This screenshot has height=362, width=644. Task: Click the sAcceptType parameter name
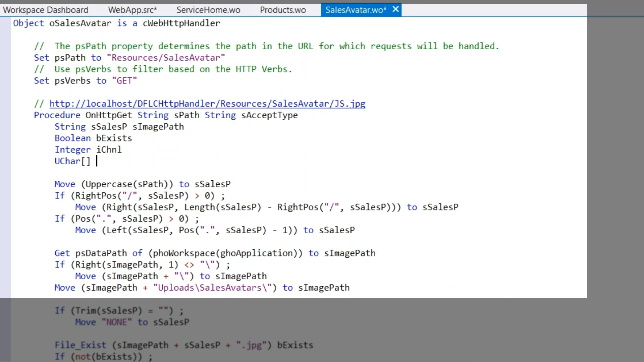pyautogui.click(x=269, y=115)
